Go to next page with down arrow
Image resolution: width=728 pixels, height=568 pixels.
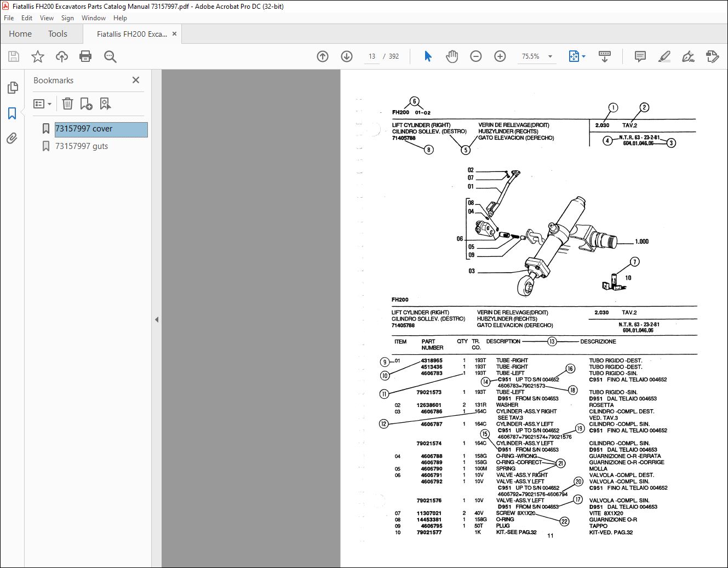coord(347,56)
